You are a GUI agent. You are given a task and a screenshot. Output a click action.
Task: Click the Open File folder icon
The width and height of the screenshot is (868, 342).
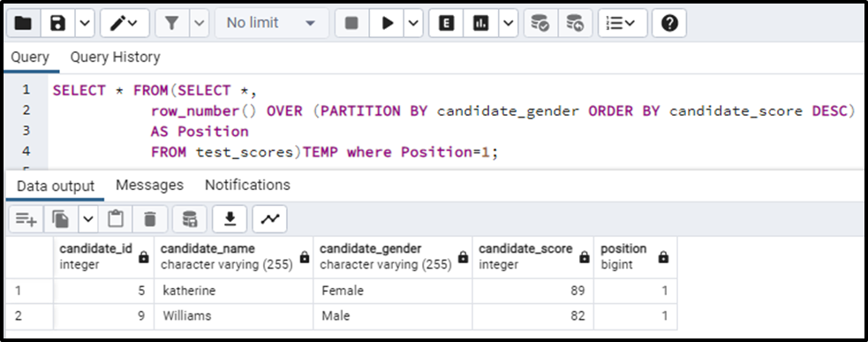(x=23, y=23)
